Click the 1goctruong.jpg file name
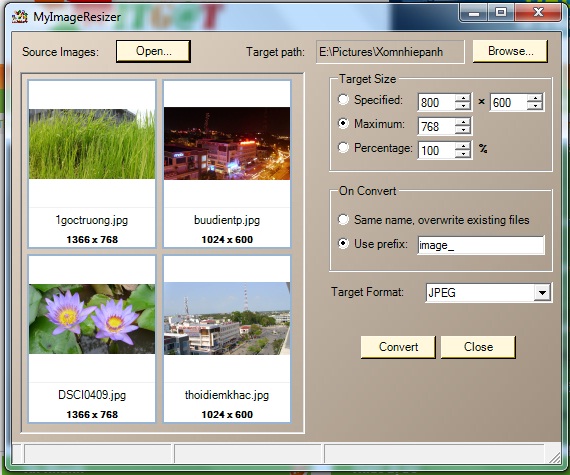 coord(92,220)
